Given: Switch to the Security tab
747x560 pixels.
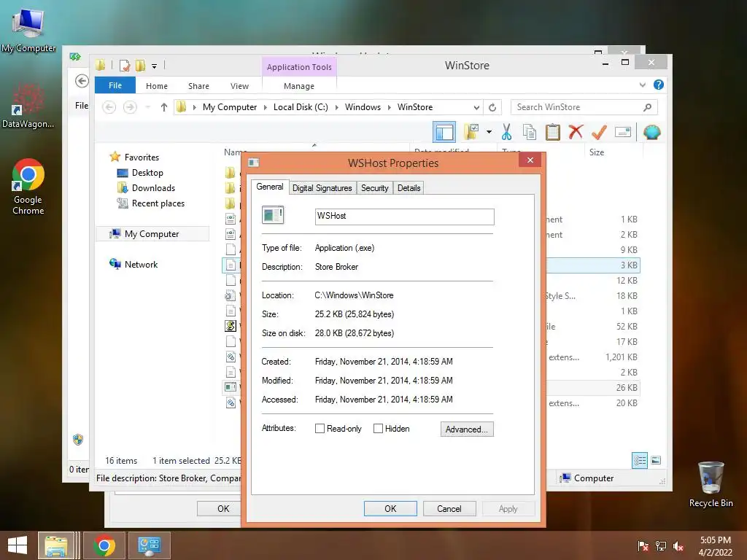Looking at the screenshot, I should click(375, 188).
